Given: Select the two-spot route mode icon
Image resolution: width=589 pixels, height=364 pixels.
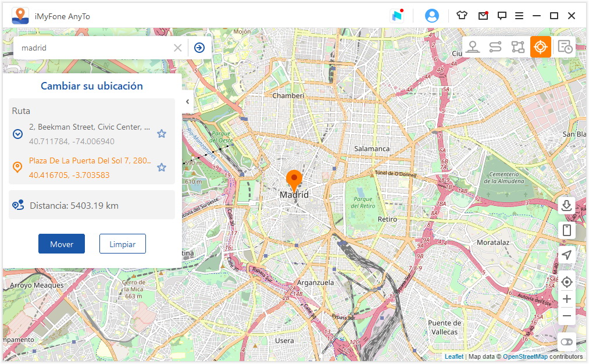Looking at the screenshot, I should 495,47.
